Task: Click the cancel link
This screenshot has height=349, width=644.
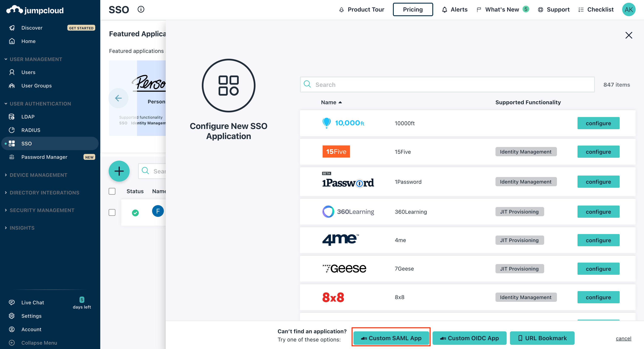Action: (623, 338)
